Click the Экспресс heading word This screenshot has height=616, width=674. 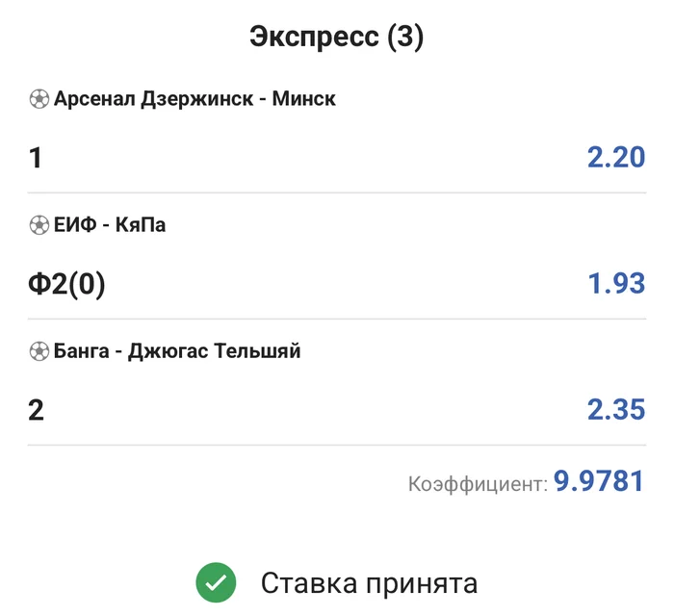[313, 37]
